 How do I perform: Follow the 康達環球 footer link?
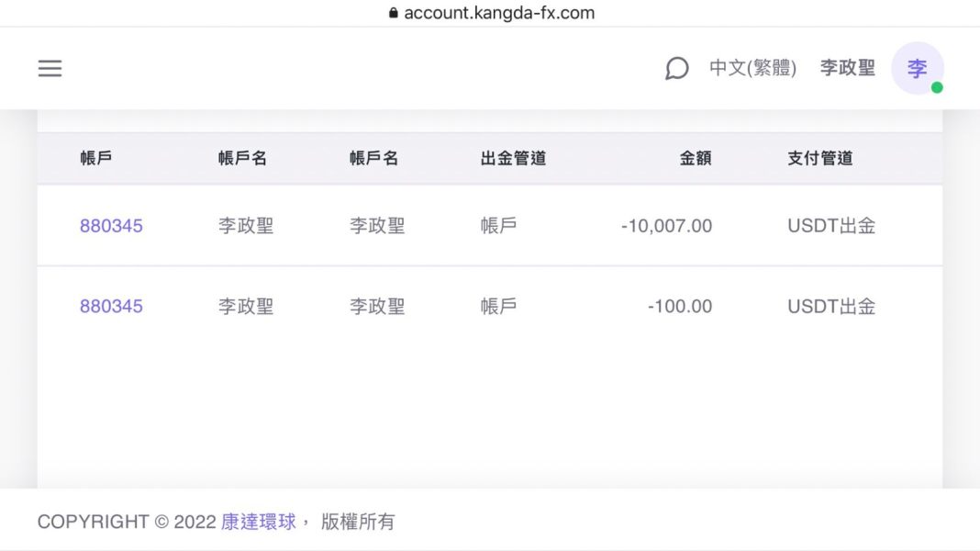pyautogui.click(x=259, y=522)
